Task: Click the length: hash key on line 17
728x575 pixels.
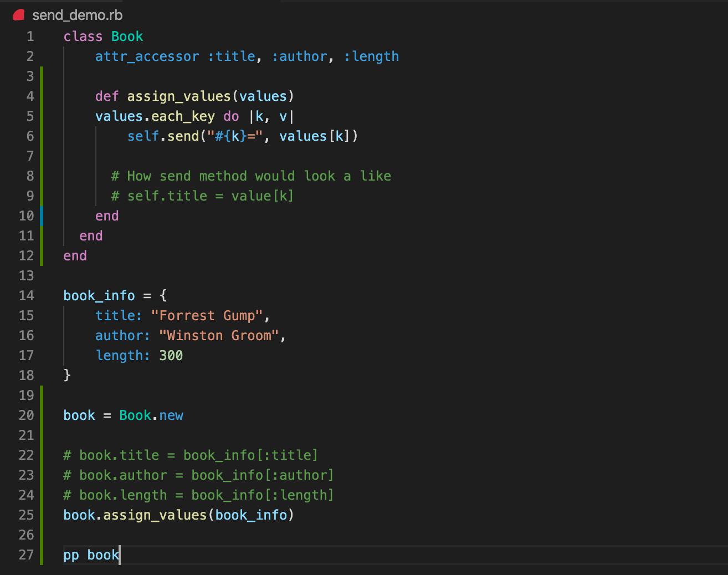Action: point(122,356)
